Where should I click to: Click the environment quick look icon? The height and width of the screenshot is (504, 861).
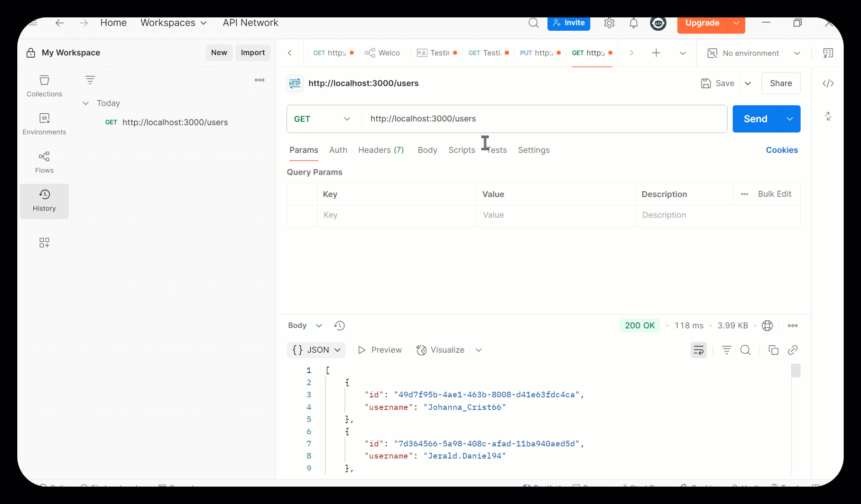pos(828,53)
